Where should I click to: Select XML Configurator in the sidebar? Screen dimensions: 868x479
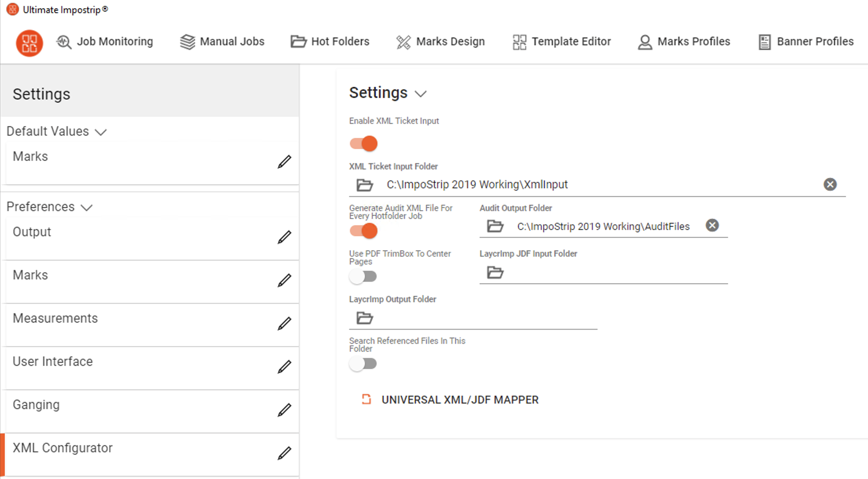pos(63,448)
